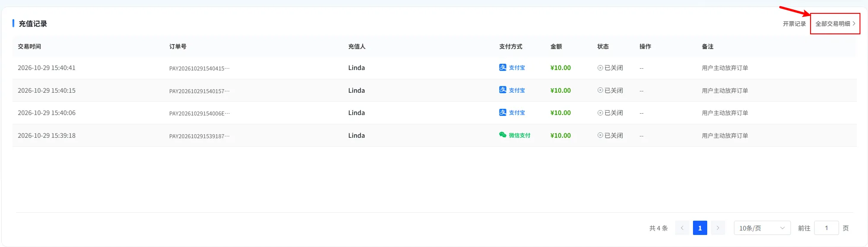Go to previous page arrow
The image size is (868, 247).
tap(682, 228)
